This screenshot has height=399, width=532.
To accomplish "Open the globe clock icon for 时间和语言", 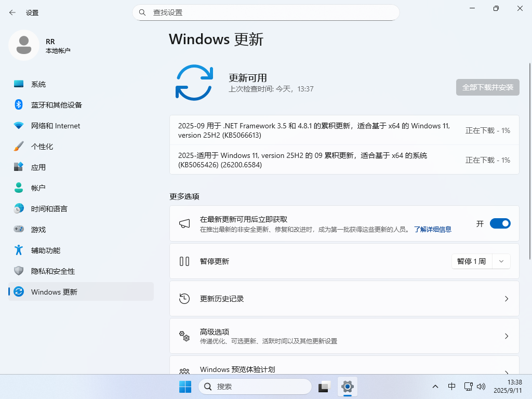I will coord(19,208).
